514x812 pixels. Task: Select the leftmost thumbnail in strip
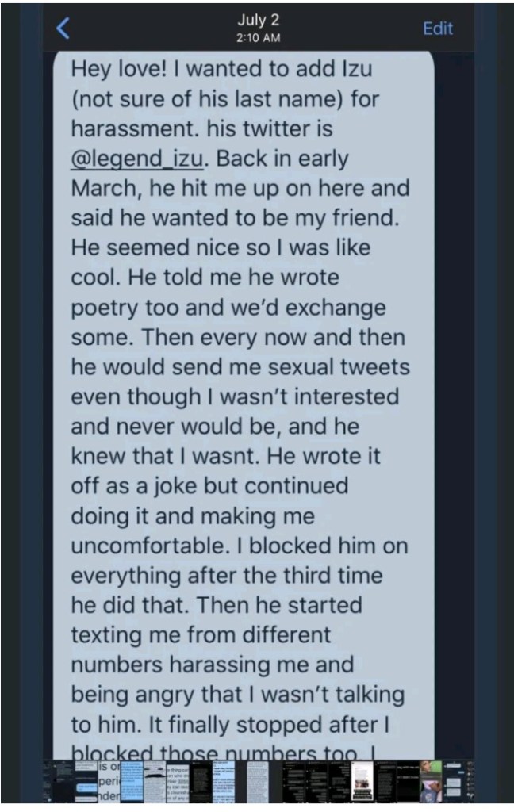pyautogui.click(x=62, y=783)
